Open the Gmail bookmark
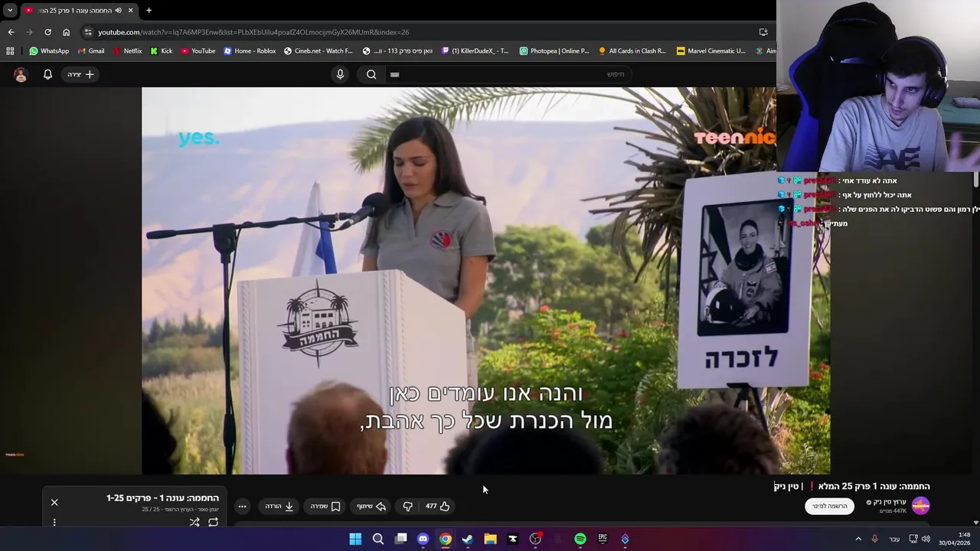The height and width of the screenshot is (551, 980). pyautogui.click(x=91, y=51)
